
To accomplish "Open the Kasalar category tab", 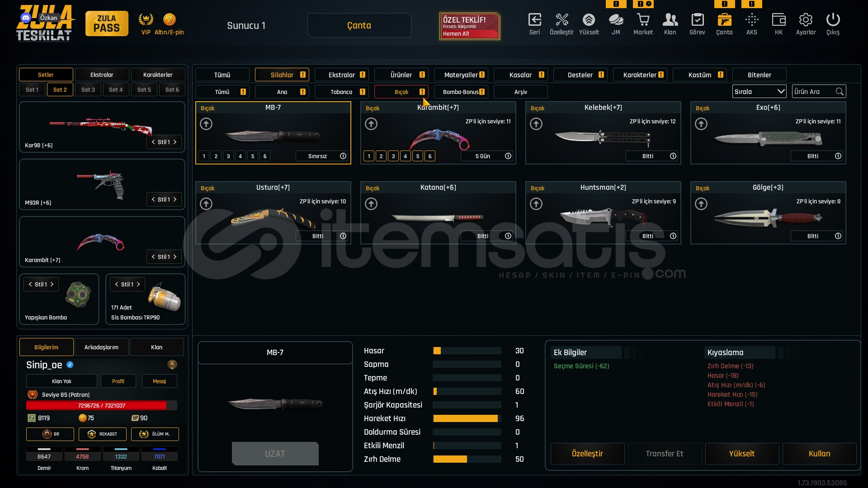I will (520, 75).
